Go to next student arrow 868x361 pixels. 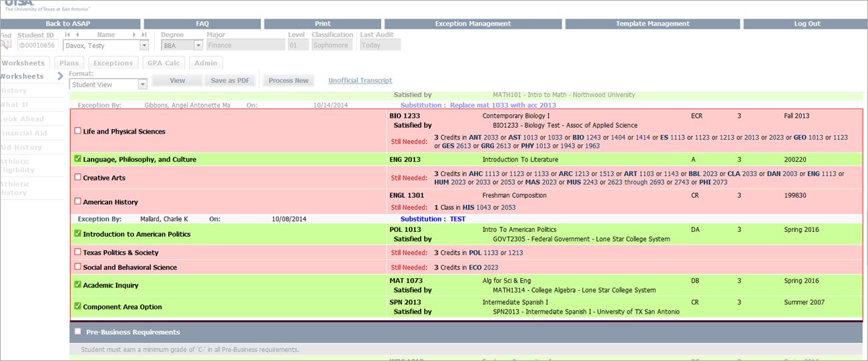tap(135, 35)
